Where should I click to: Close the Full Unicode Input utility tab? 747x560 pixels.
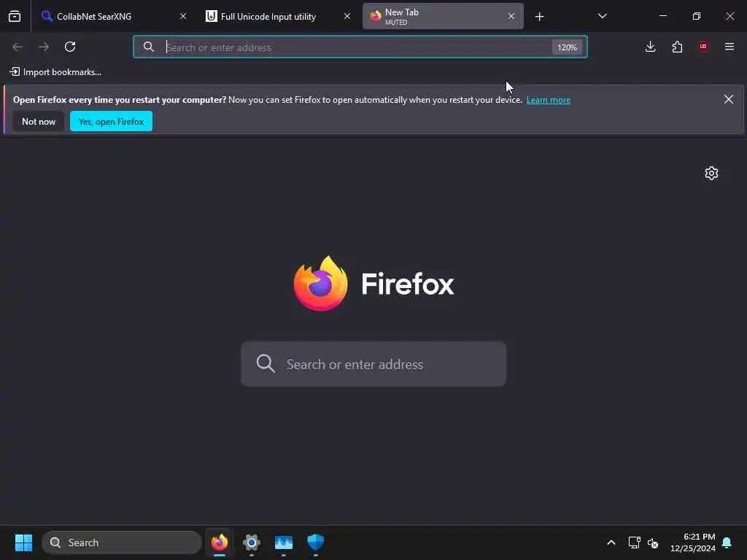347,16
